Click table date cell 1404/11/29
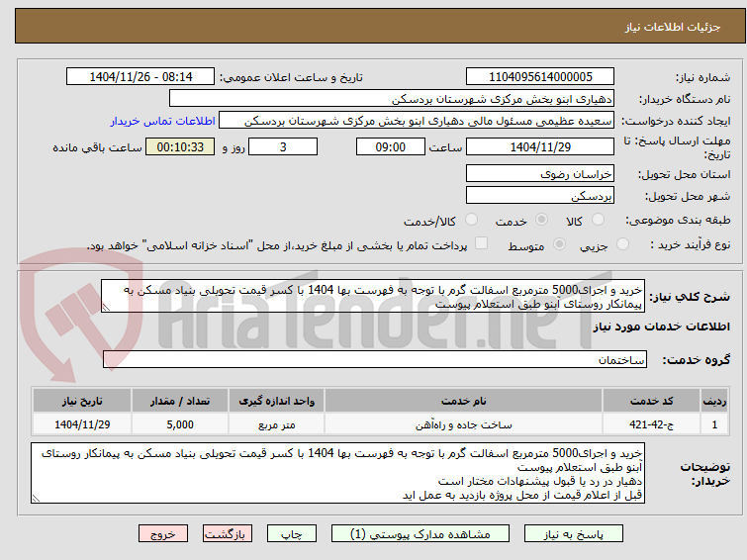The height and width of the screenshot is (560, 747). (x=82, y=424)
